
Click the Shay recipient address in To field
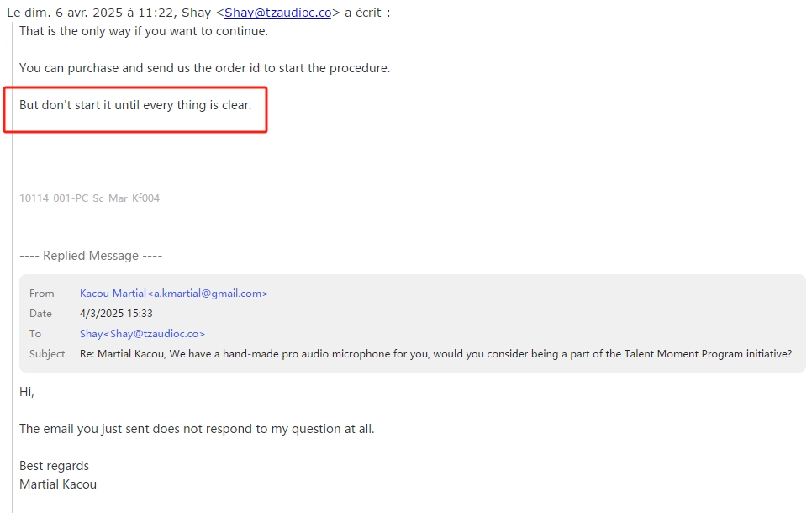tap(142, 334)
